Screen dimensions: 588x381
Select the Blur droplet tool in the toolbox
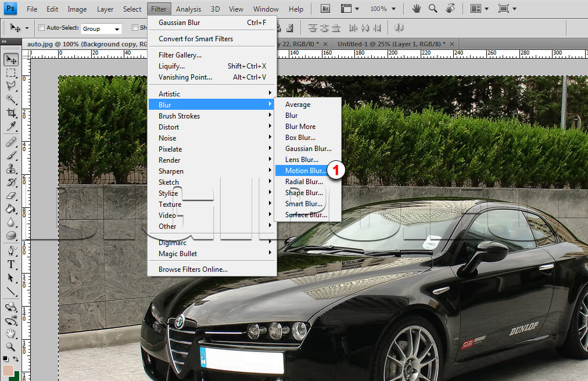pos(11,222)
